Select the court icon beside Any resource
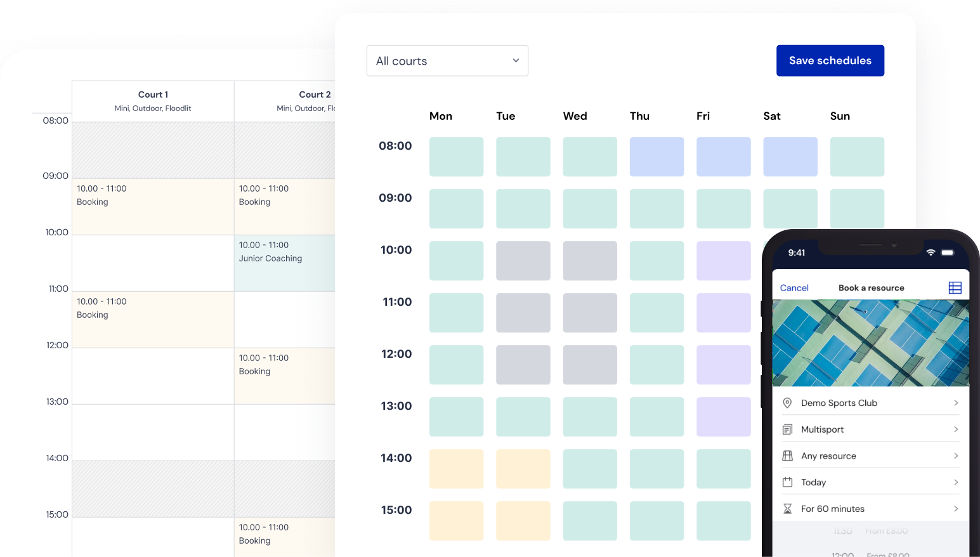 coord(787,455)
